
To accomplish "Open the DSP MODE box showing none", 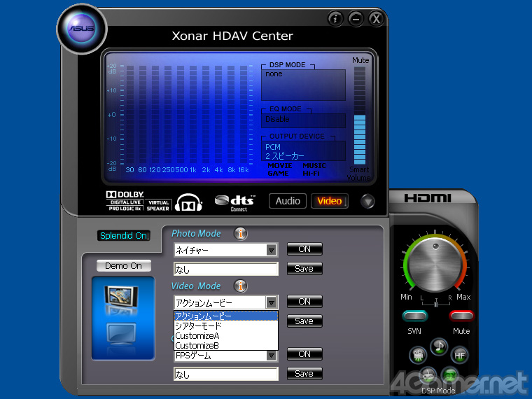I will coord(303,85).
